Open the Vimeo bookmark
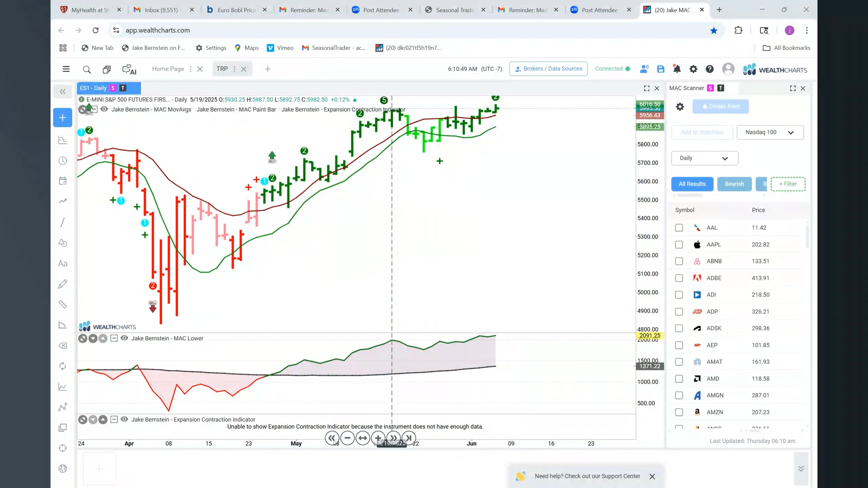Screen dimensions: 868x488 click(280, 48)
